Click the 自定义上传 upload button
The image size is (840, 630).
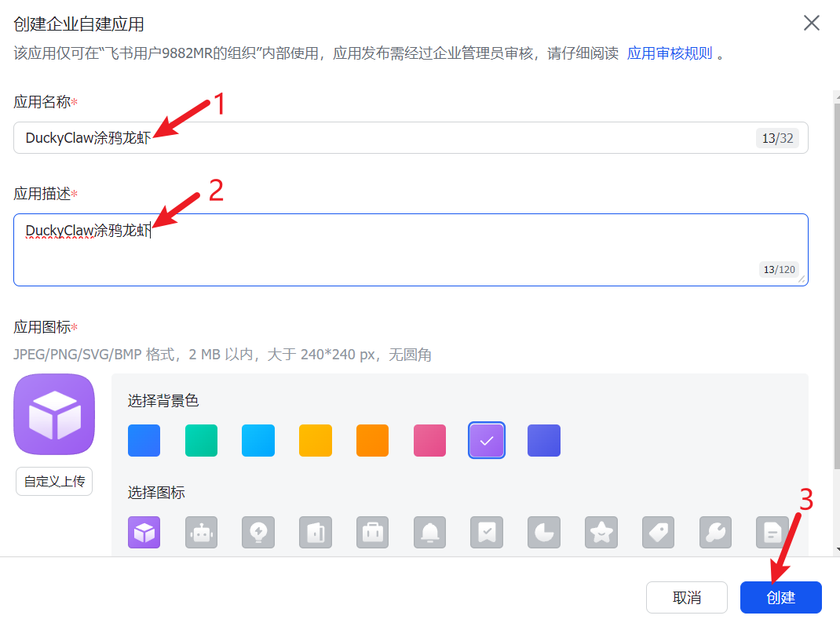coord(54,481)
